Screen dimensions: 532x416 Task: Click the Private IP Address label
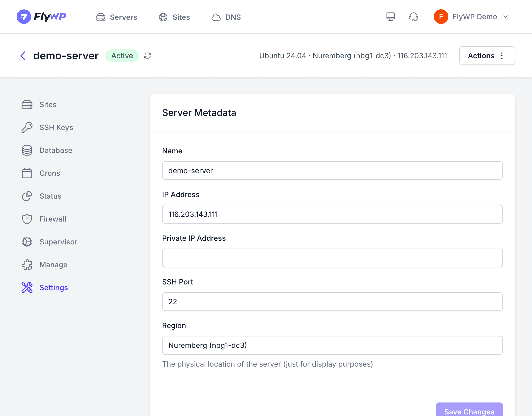coord(194,238)
